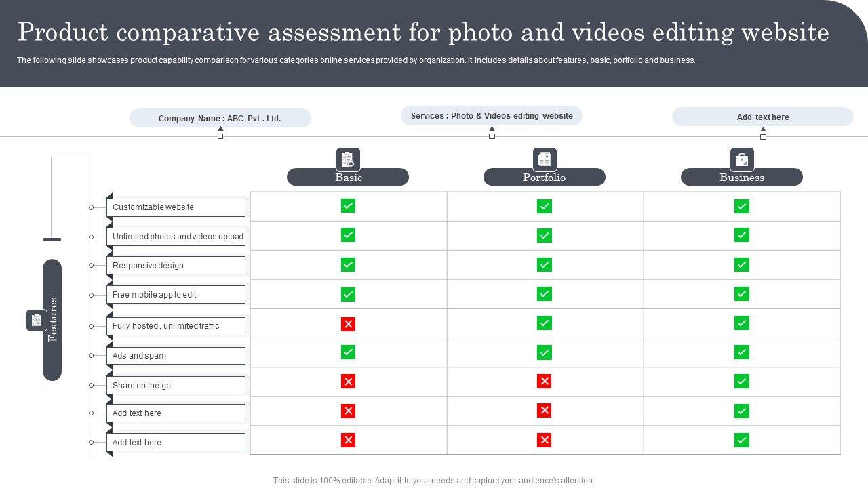The width and height of the screenshot is (868, 488).
Task: Select the vertical Features label pill
Action: [x=52, y=320]
